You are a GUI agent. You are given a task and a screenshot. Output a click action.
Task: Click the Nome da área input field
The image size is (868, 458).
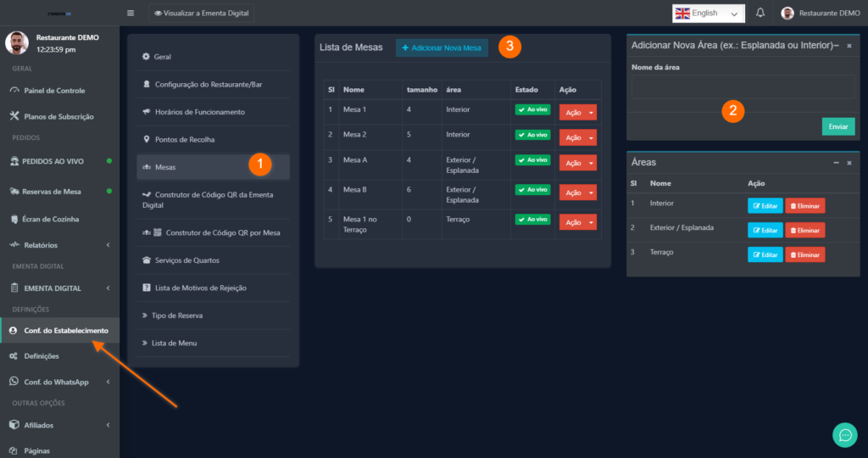[743, 87]
